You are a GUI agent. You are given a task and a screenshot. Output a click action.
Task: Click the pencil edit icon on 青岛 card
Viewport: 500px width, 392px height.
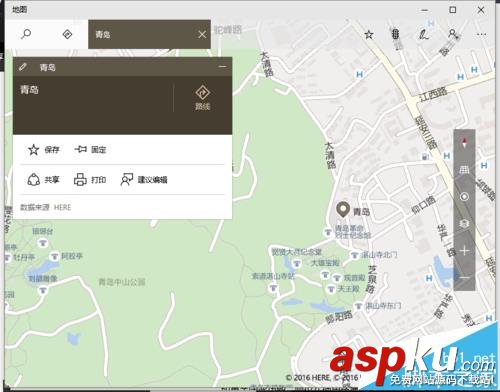pos(23,67)
